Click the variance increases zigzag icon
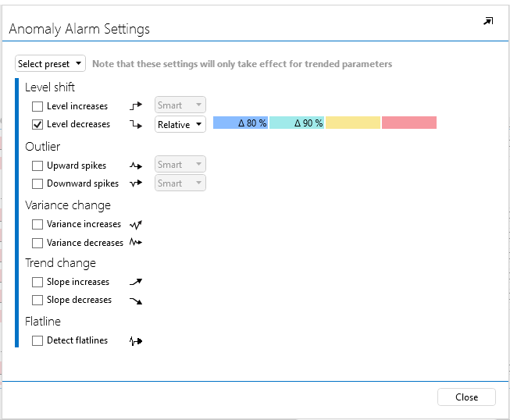 [136, 224]
